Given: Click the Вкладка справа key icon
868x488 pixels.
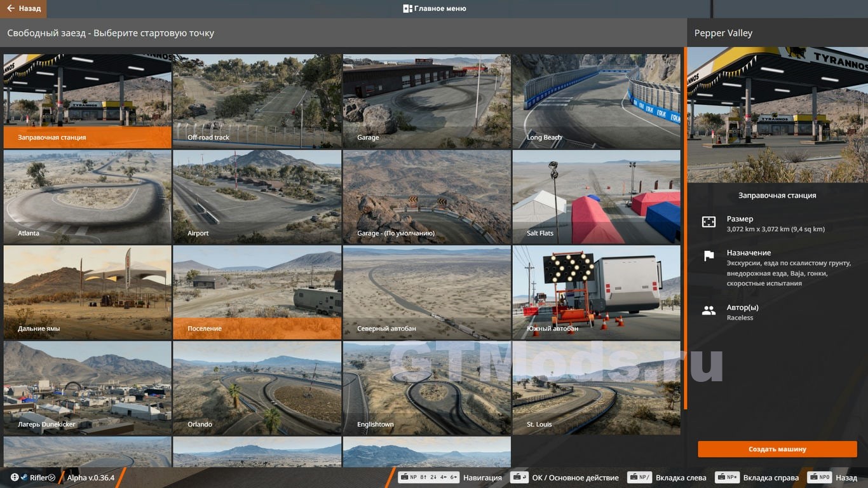Looking at the screenshot, I should 727,477.
